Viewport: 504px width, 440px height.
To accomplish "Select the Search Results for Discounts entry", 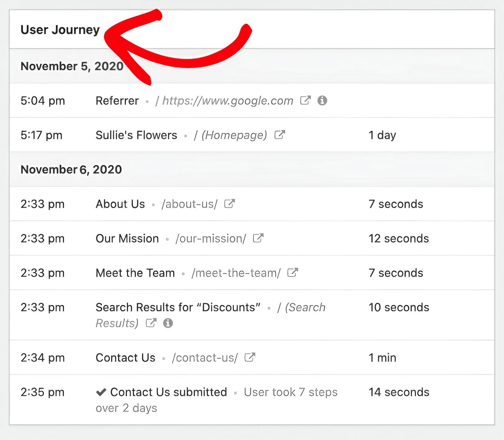I will point(178,307).
